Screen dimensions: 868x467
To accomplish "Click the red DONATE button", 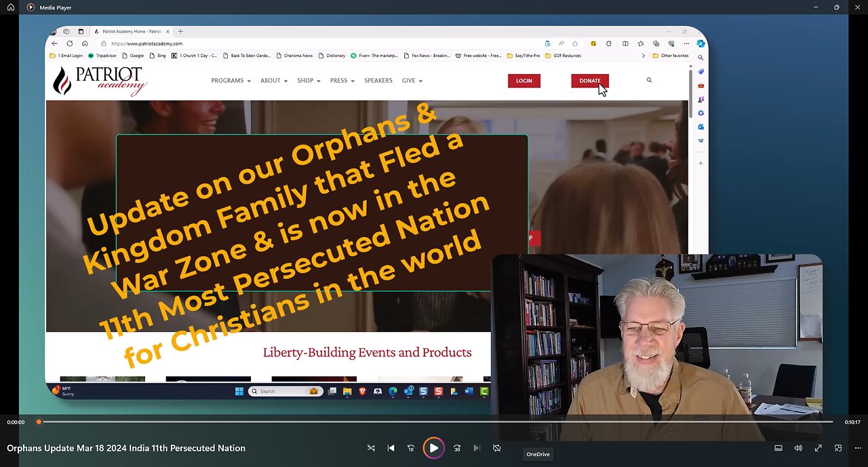I will [590, 81].
